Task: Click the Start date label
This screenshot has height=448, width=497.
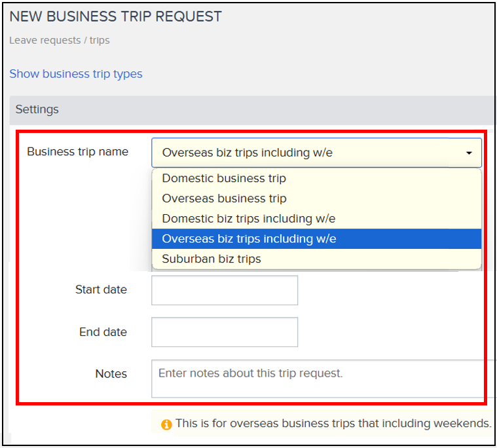Action: click(101, 289)
